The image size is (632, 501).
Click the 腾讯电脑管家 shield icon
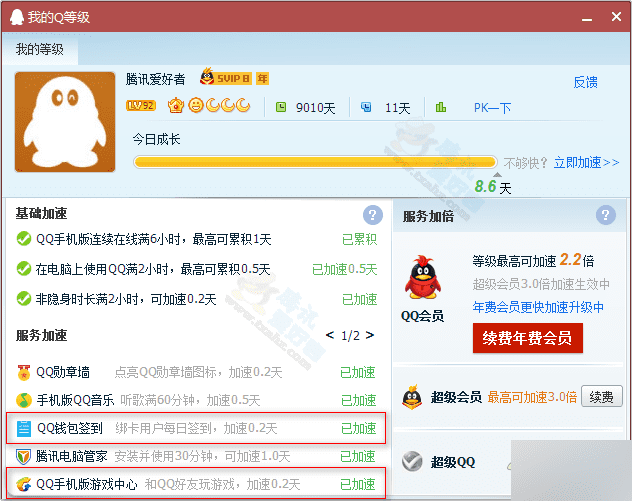point(23,457)
